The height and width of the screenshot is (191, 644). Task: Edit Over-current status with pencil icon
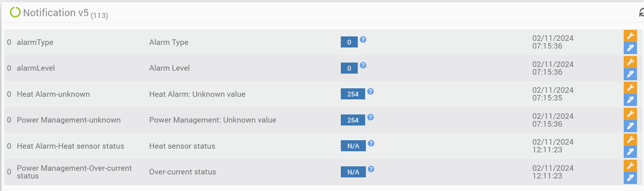click(630, 178)
